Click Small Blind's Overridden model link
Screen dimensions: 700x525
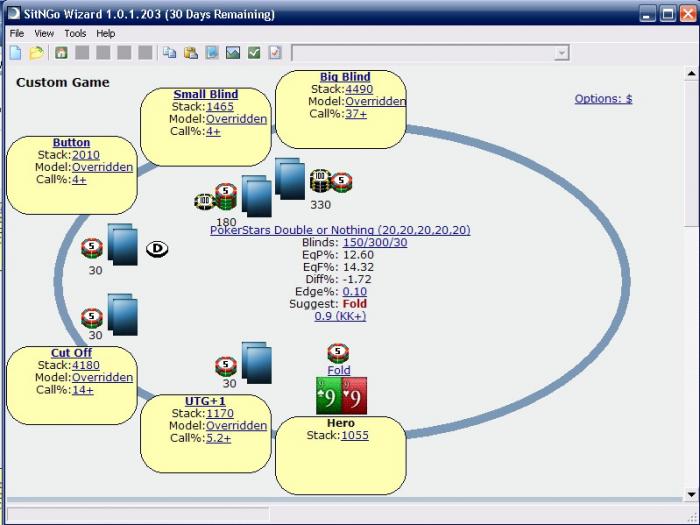[236, 119]
